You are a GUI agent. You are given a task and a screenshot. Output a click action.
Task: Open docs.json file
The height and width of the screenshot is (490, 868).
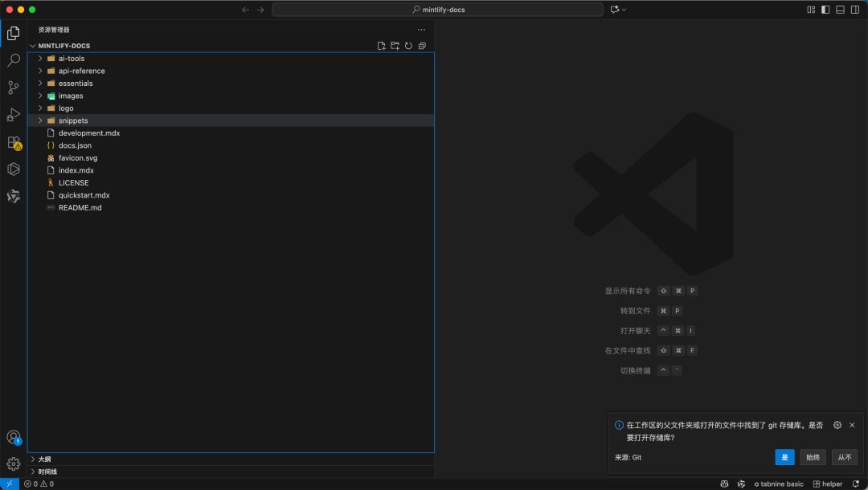click(x=231, y=145)
